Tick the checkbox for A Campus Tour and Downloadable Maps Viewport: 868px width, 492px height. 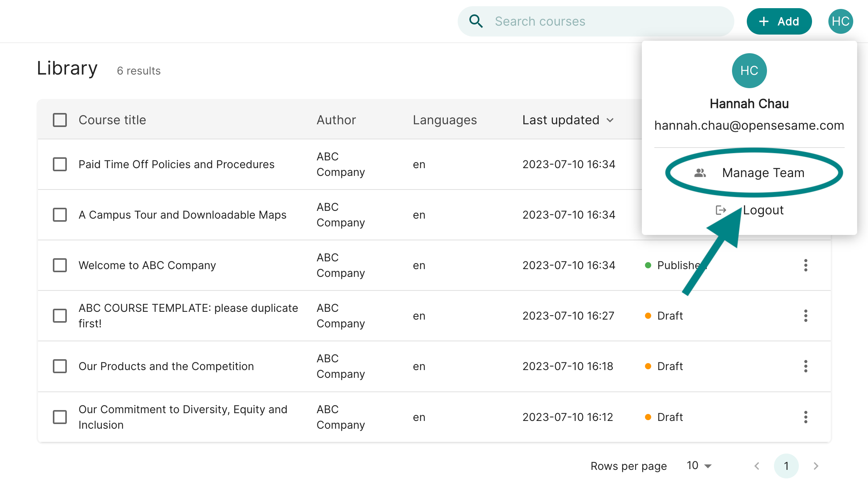click(60, 215)
